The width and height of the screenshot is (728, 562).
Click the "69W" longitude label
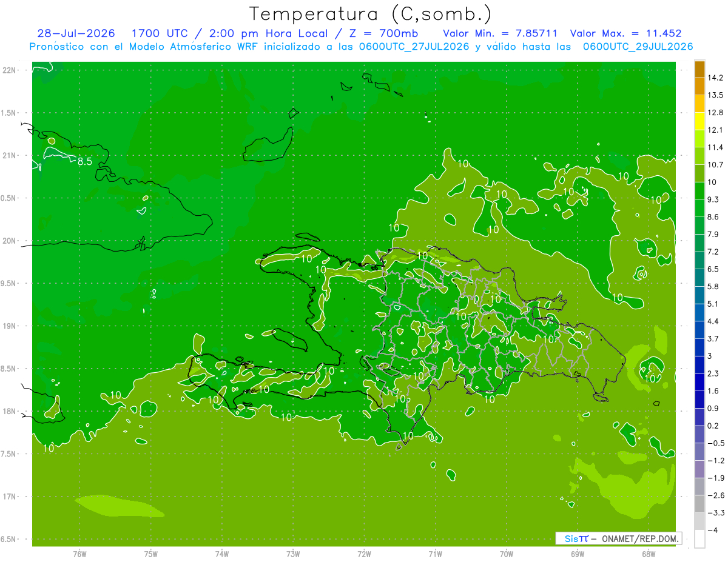click(578, 554)
